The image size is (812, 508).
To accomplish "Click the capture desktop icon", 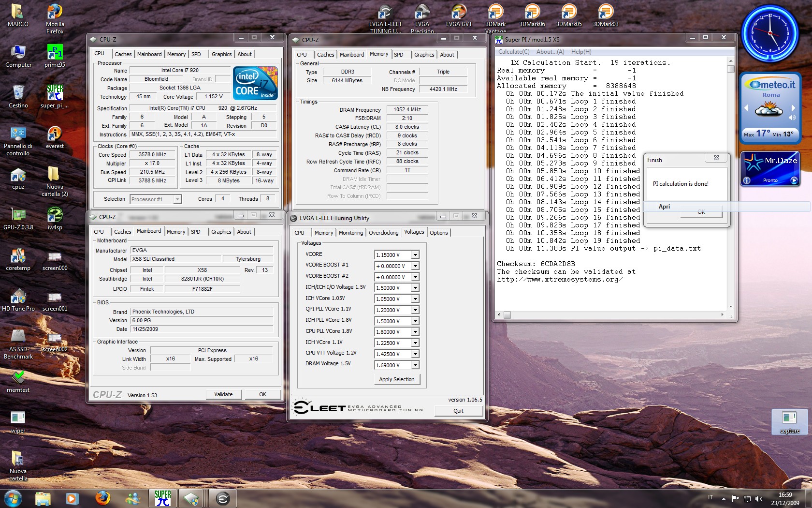I will pyautogui.click(x=790, y=422).
